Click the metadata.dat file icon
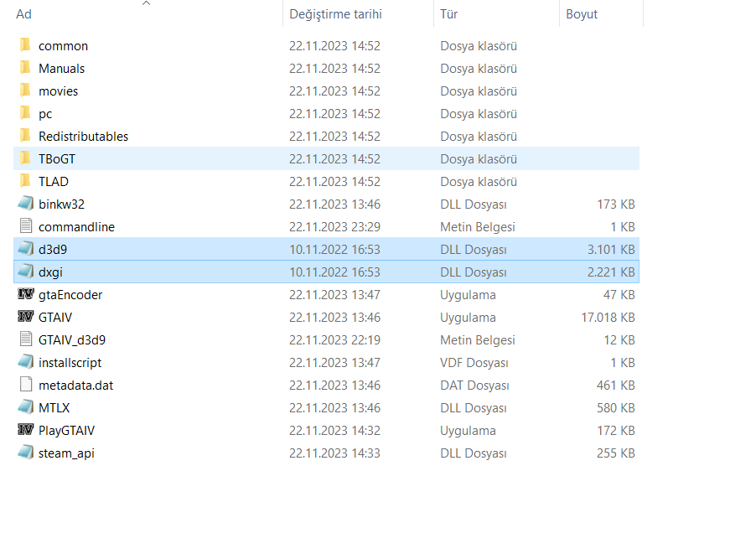756x559 pixels. 26,385
